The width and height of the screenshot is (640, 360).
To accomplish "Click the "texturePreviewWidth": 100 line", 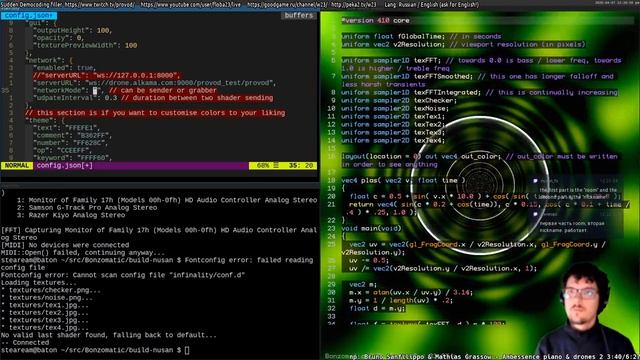I will click(85, 45).
